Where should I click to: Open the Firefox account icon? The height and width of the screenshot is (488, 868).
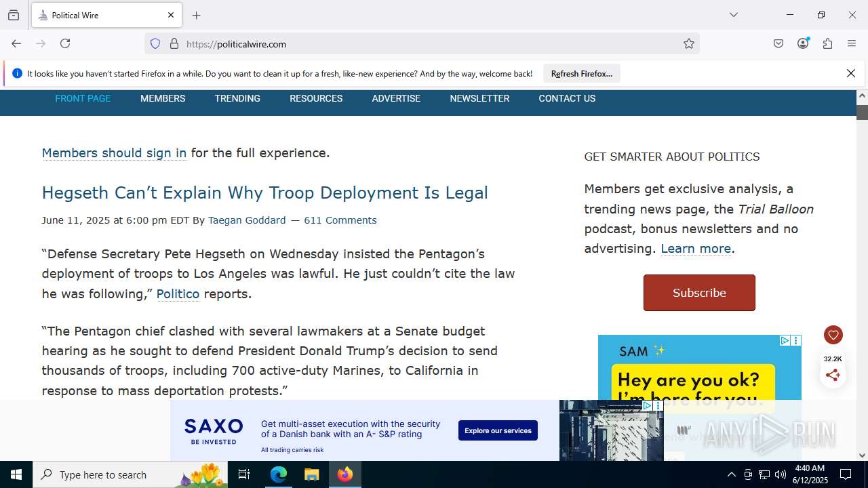pyautogui.click(x=803, y=43)
